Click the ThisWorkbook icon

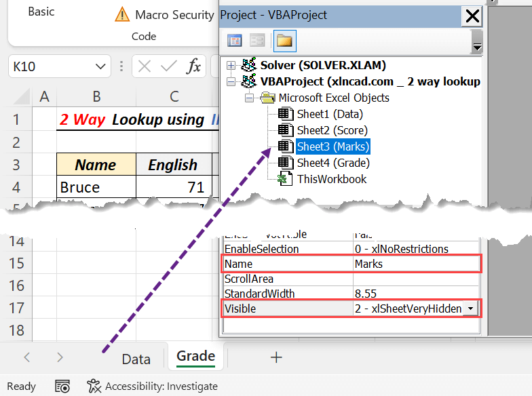tap(285, 179)
